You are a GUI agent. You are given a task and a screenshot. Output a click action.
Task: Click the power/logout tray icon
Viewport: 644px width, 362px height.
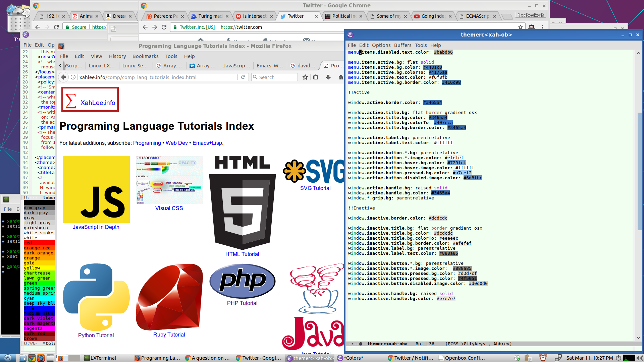[x=618, y=358]
